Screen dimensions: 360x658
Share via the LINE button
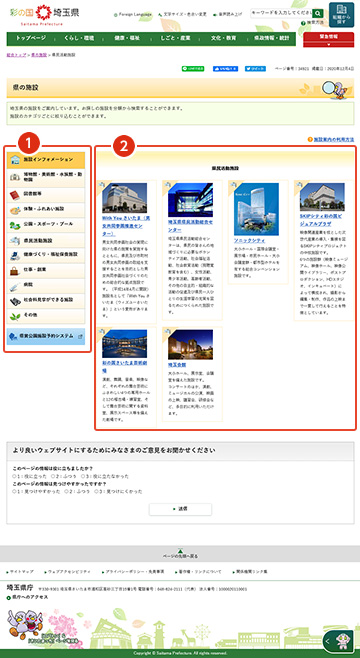[x=193, y=68]
